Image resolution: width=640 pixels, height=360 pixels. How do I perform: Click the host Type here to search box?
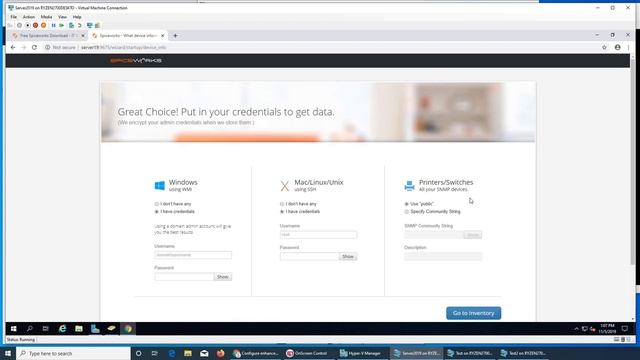[73, 353]
